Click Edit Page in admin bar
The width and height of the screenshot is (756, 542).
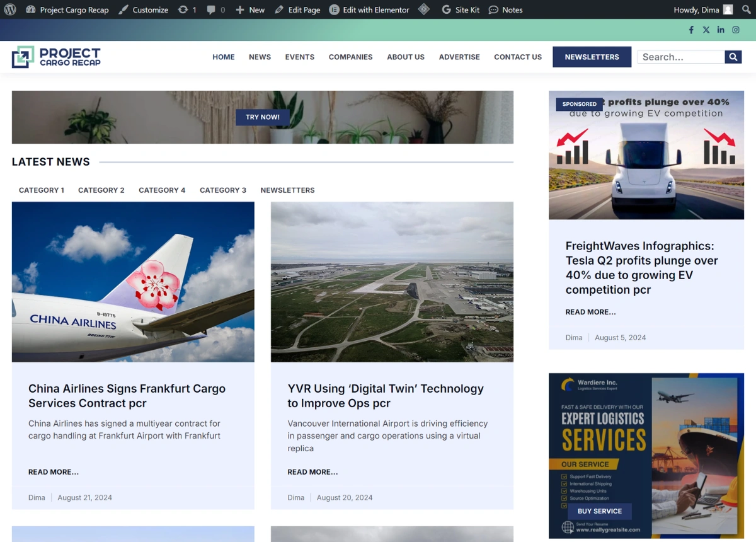297,9
